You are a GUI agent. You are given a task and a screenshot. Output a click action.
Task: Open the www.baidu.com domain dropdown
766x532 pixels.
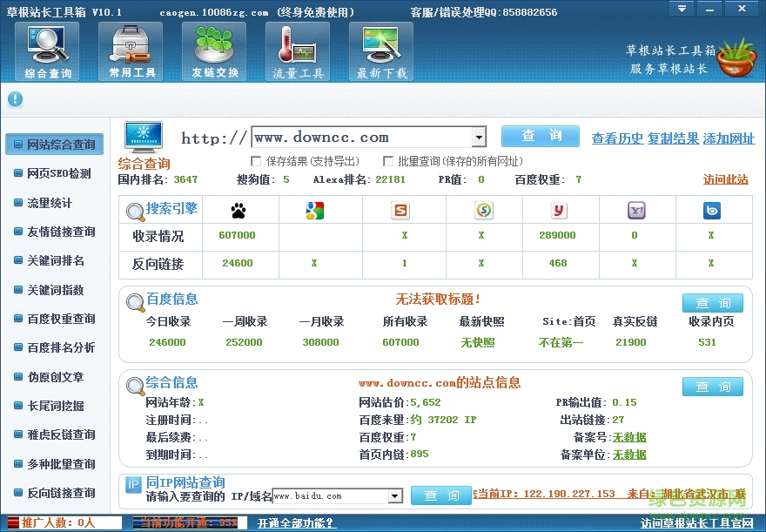click(395, 495)
